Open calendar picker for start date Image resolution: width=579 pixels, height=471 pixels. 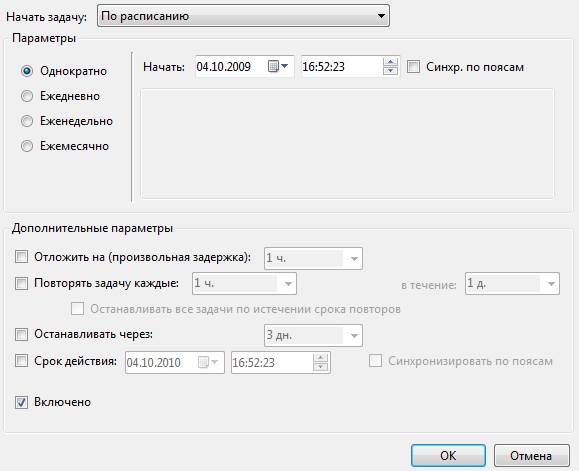click(x=278, y=67)
